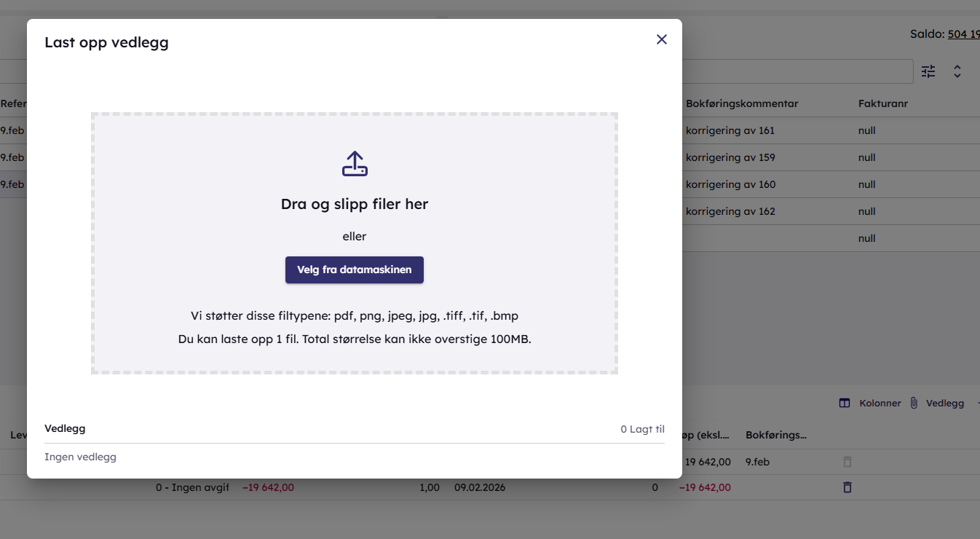The width and height of the screenshot is (980, 539).
Task: Click the Dra og slipp filer her dropzone
Action: click(355, 205)
